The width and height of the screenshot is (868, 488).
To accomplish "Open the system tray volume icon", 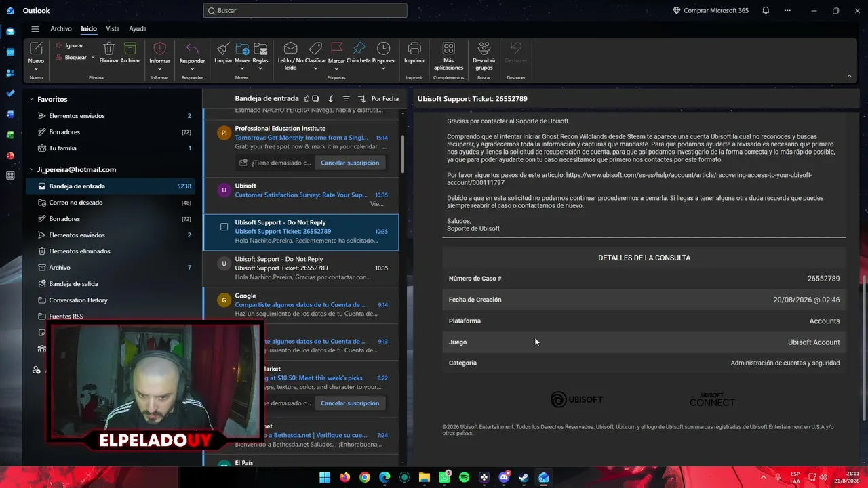I will pos(824,477).
